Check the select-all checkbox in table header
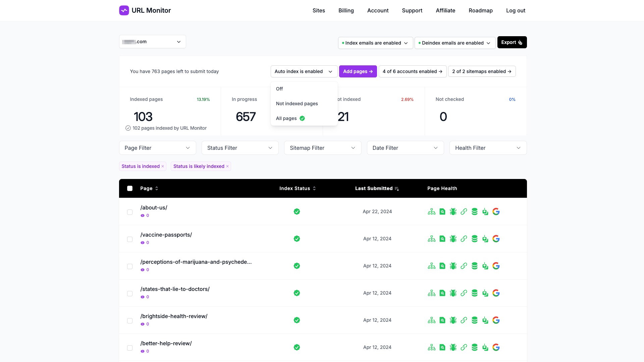 [x=130, y=188]
